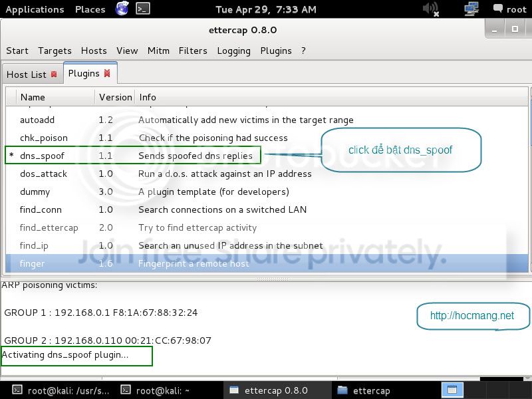Select the dns_spoof plugin row
Image resolution: width=532 pixels, height=399 pixels.
[267, 156]
